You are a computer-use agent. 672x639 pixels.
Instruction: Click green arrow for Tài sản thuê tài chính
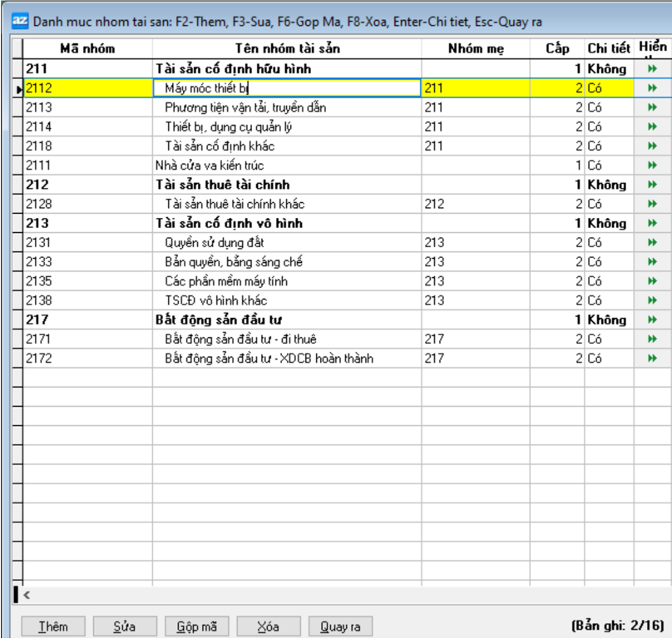pyautogui.click(x=652, y=185)
